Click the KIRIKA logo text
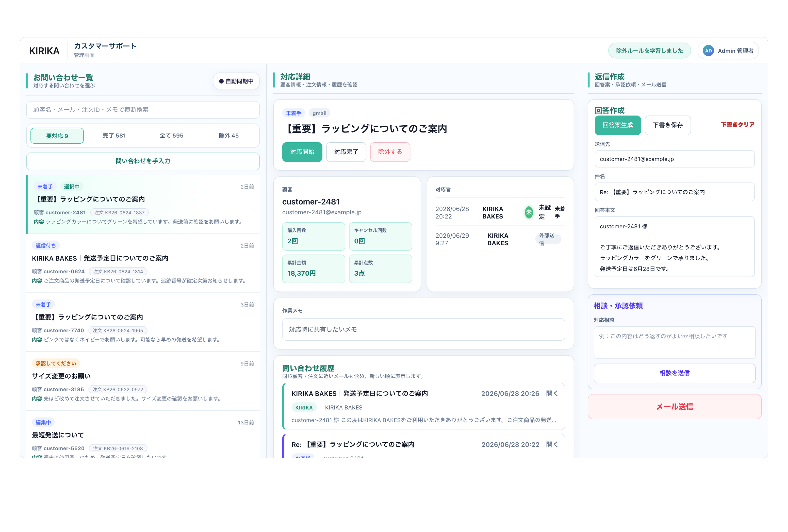The image size is (788, 532). coord(44,51)
